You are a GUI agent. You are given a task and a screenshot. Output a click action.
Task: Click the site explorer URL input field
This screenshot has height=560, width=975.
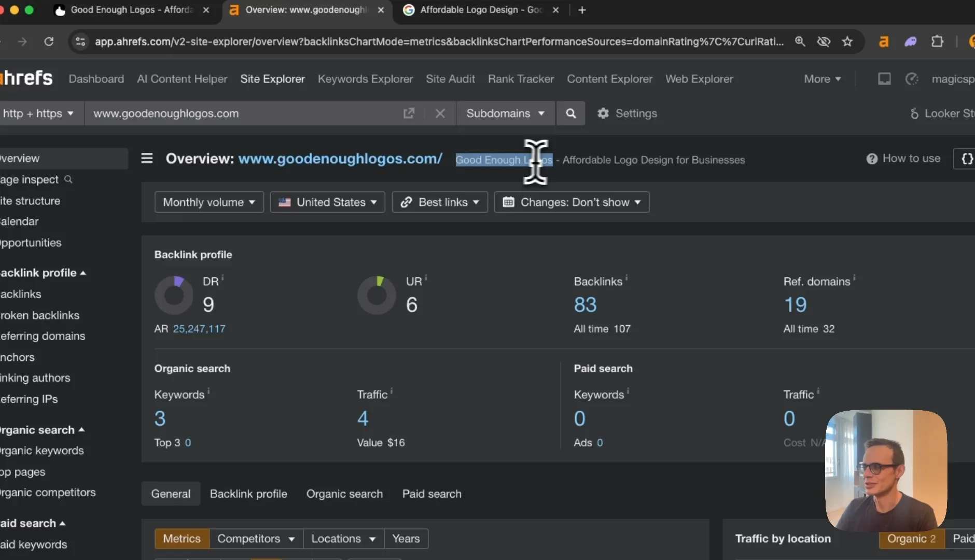(x=244, y=113)
